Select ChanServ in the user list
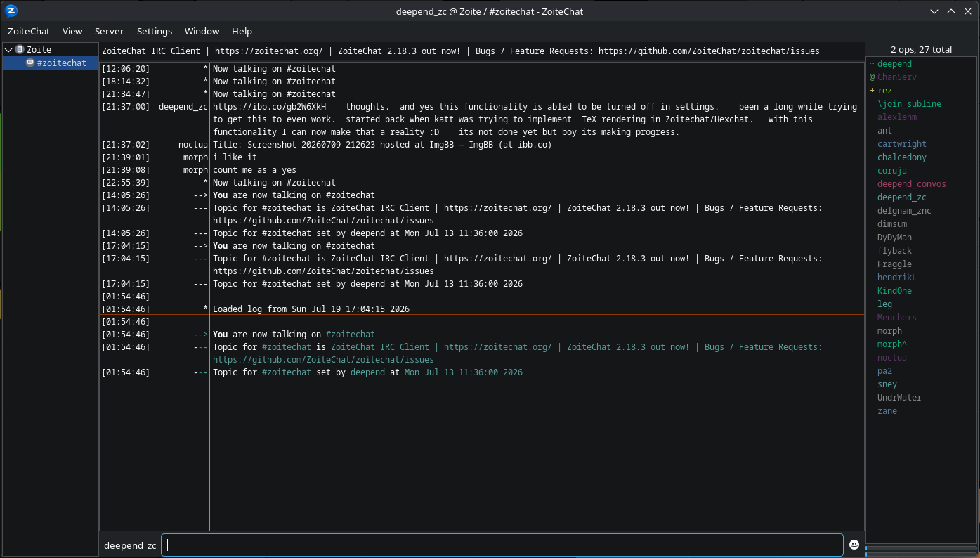980x558 pixels. pyautogui.click(x=897, y=77)
